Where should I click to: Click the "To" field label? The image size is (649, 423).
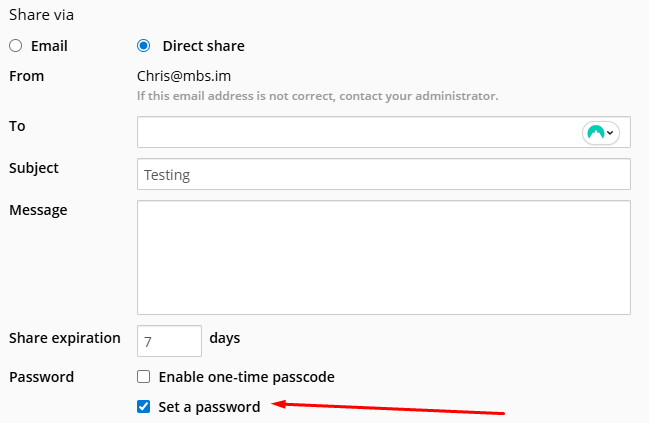pyautogui.click(x=17, y=126)
